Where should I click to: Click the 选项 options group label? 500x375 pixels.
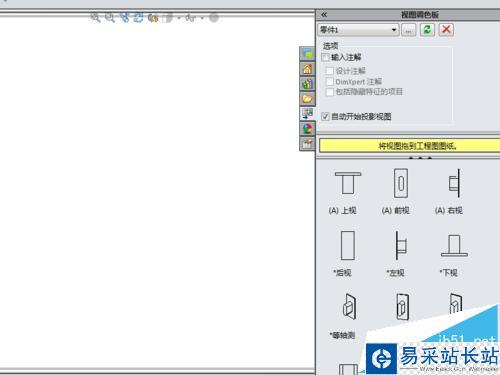click(330, 46)
